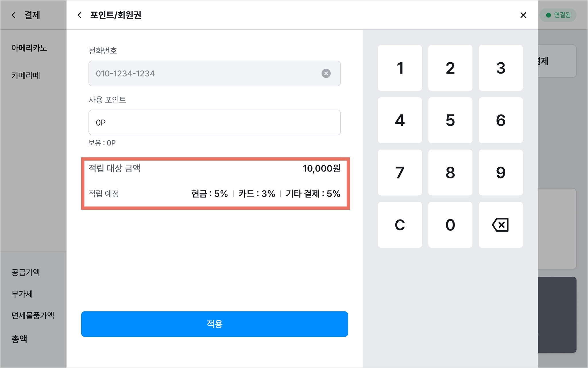Tap keypad number 5
Image resolution: width=588 pixels, height=368 pixels.
tap(450, 120)
